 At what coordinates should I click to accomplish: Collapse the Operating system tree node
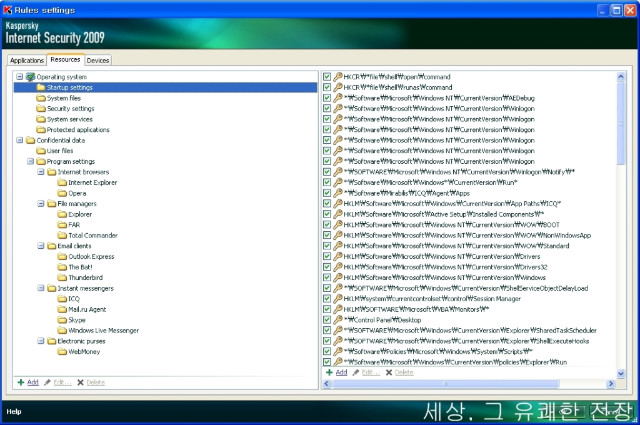pos(19,77)
